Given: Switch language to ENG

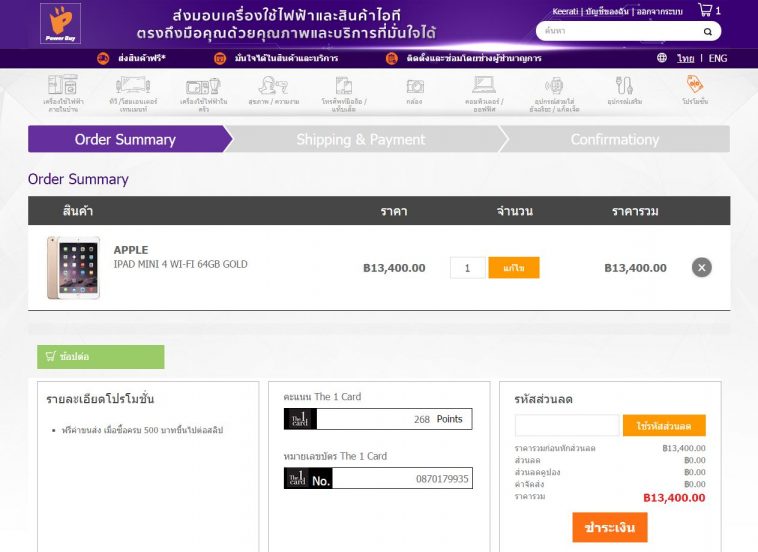Looking at the screenshot, I should coord(718,58).
